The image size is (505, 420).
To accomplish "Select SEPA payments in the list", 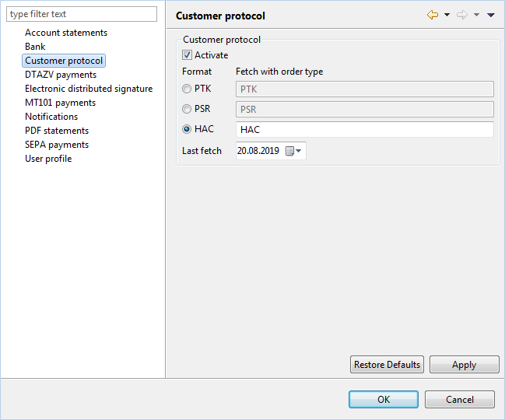I will (57, 145).
